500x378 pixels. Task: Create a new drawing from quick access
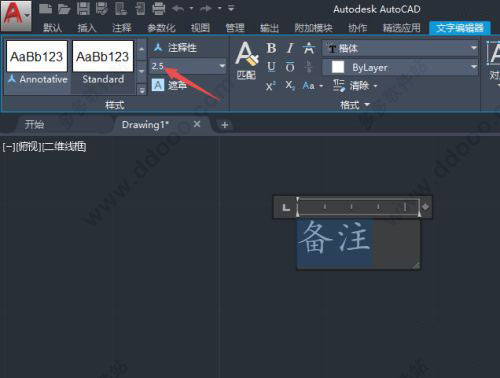click(x=45, y=9)
